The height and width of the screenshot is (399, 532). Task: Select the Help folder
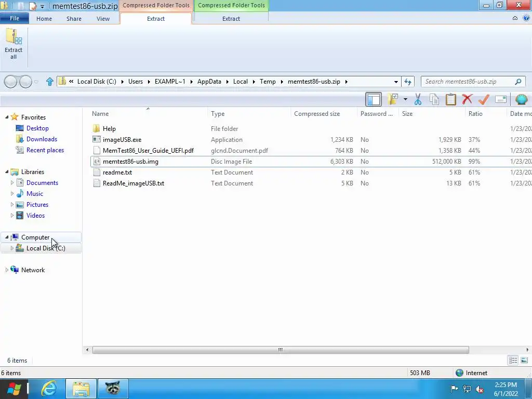pyautogui.click(x=109, y=129)
